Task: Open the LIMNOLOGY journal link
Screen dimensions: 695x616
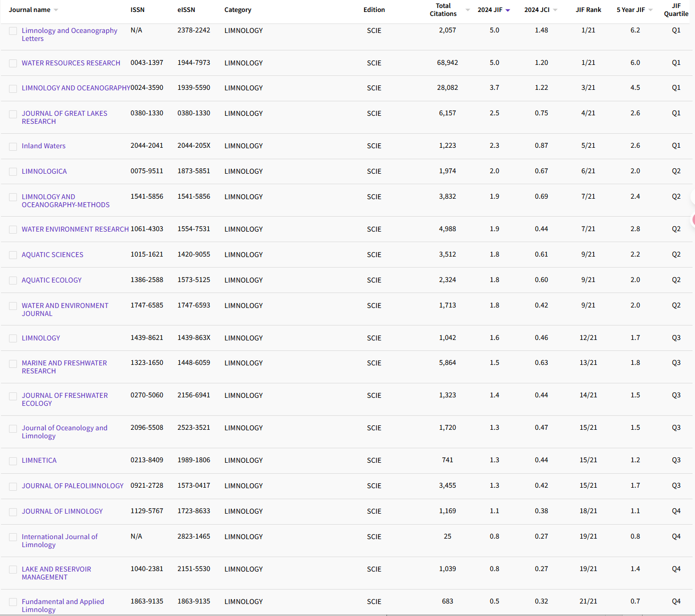Action: tap(40, 338)
